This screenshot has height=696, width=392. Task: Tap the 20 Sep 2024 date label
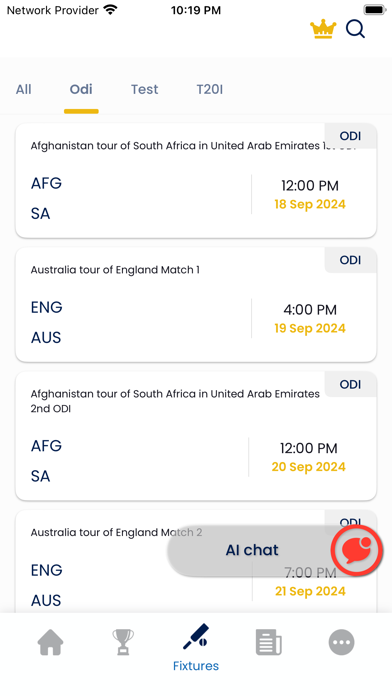(x=309, y=467)
